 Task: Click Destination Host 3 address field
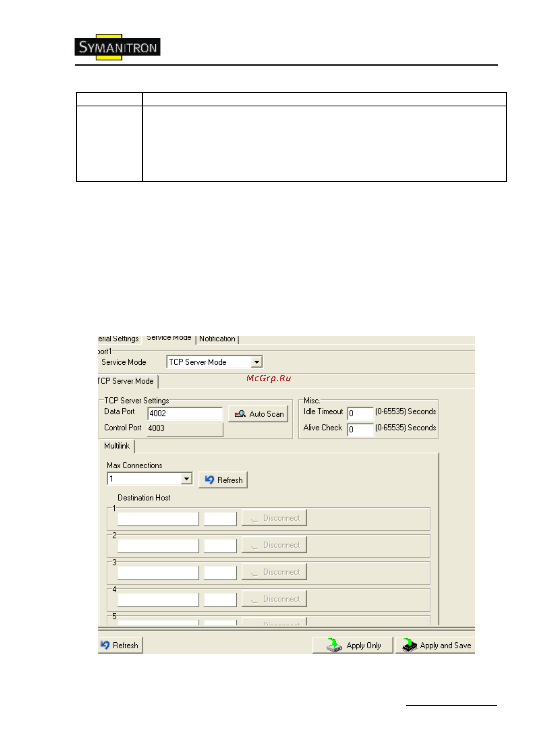[x=158, y=573]
